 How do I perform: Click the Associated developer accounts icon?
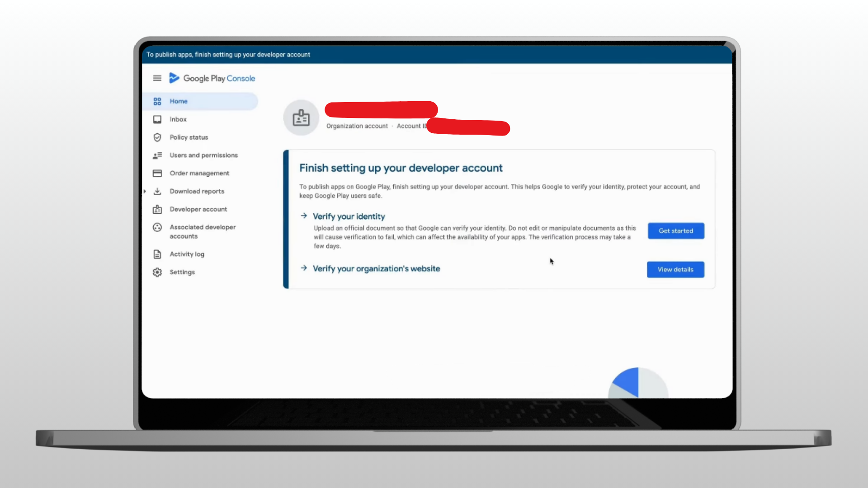[157, 227]
